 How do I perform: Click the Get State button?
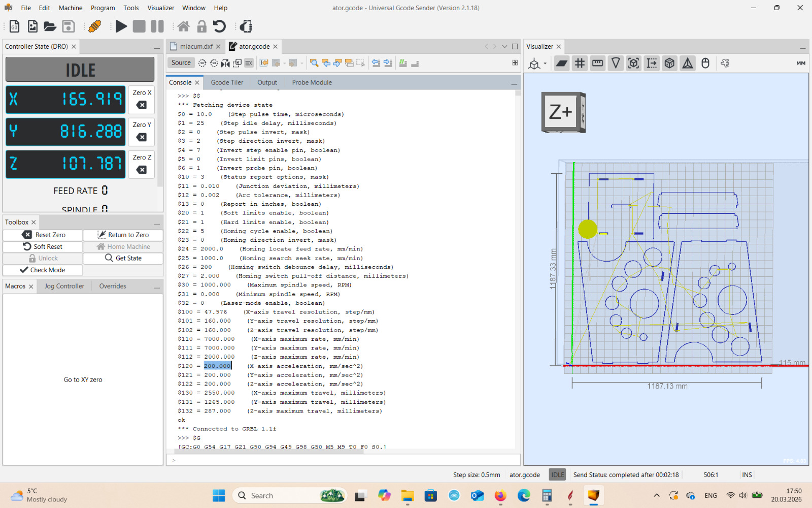pyautogui.click(x=123, y=258)
